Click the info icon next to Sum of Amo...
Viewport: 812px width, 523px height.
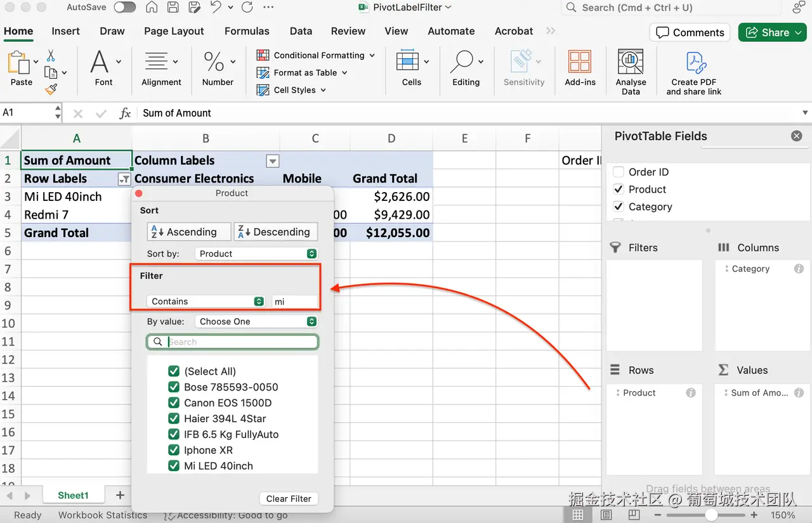[799, 393]
